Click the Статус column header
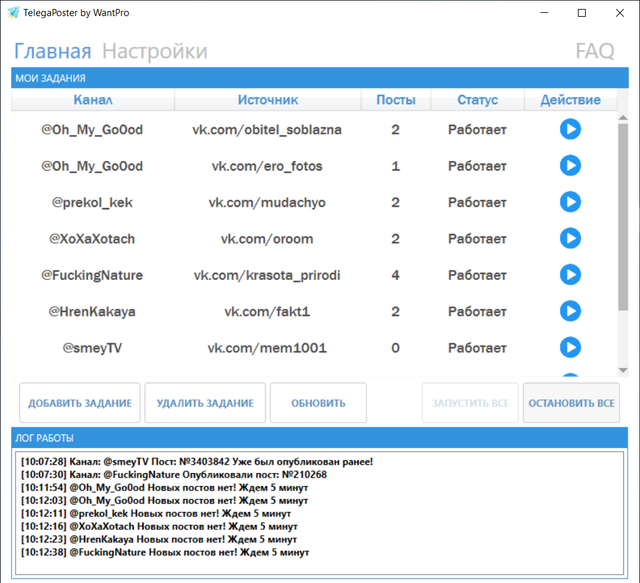 coord(478,100)
